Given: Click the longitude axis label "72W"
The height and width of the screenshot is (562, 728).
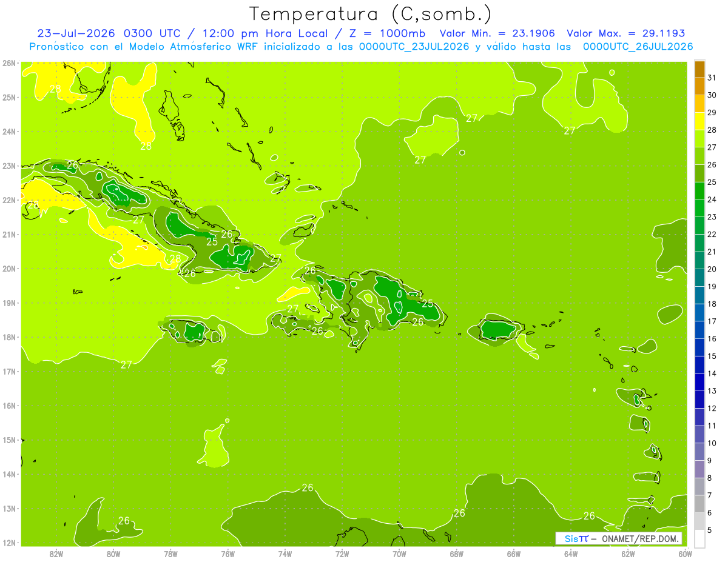Looking at the screenshot, I should tap(342, 554).
